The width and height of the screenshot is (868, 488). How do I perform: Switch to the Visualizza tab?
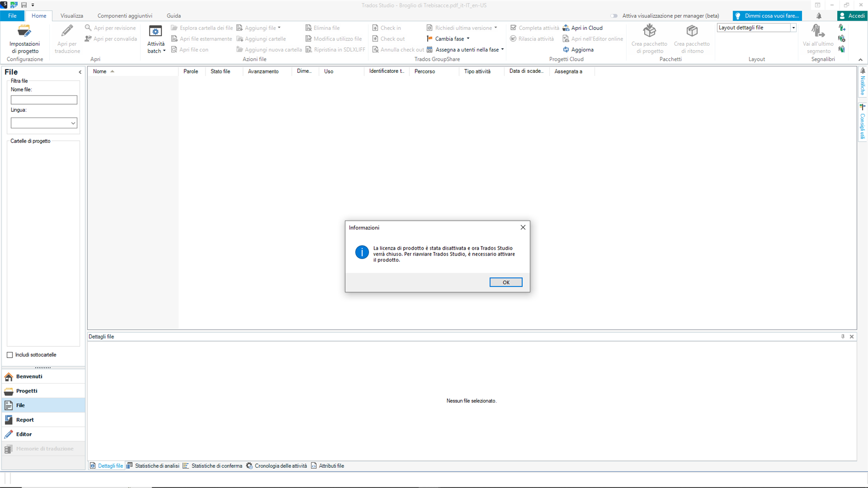72,16
